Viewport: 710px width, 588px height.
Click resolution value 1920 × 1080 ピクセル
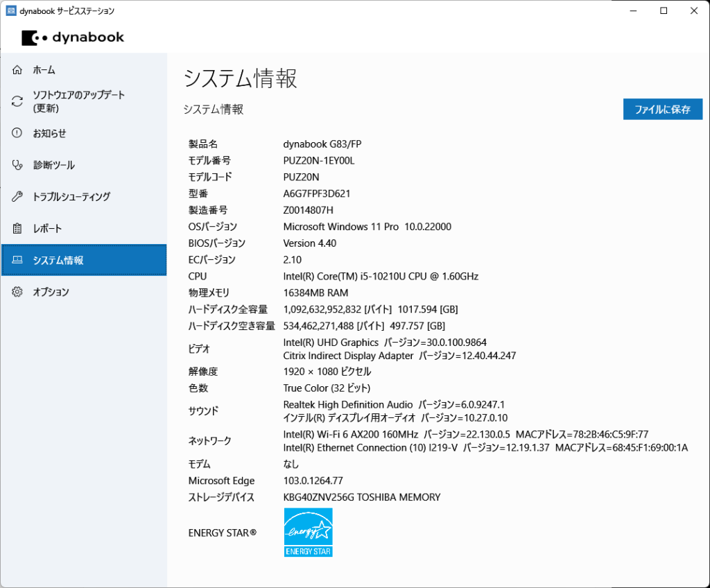pos(327,372)
